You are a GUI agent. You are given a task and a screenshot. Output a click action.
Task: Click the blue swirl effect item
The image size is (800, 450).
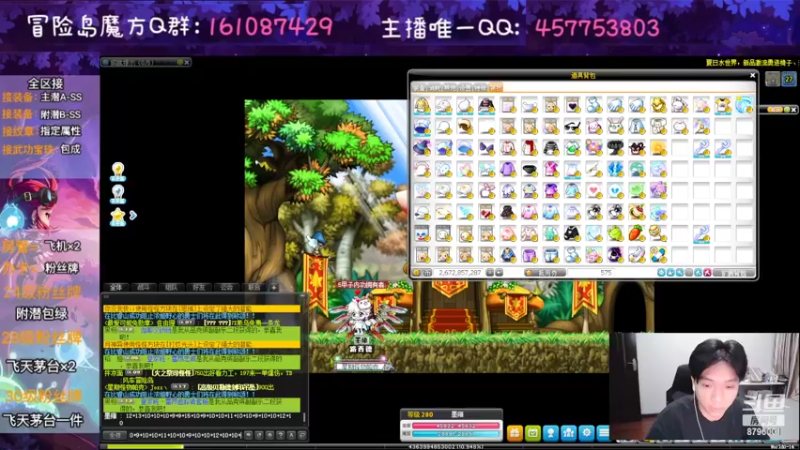click(x=744, y=105)
